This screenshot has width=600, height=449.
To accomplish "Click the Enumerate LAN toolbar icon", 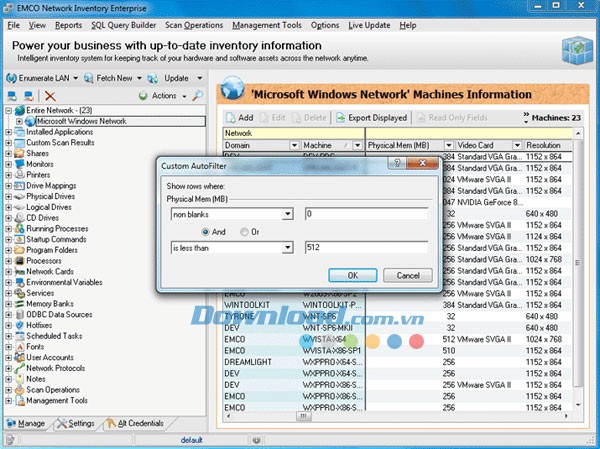I will pyautogui.click(x=11, y=78).
